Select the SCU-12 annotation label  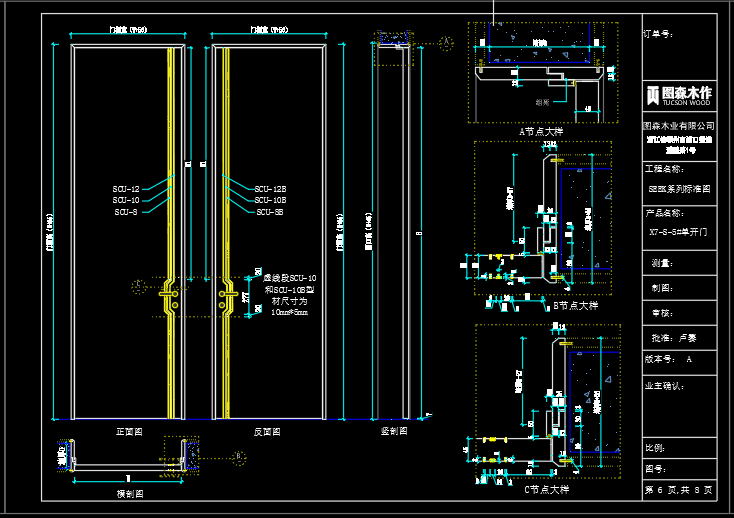(126, 189)
